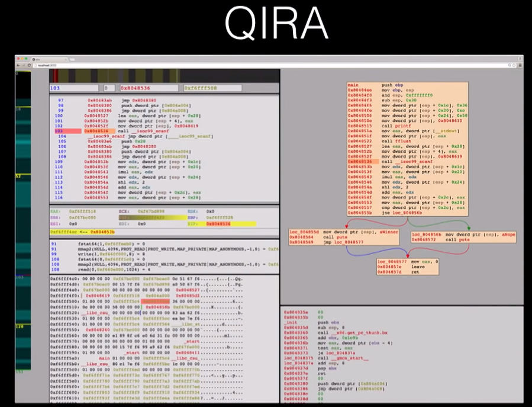Click the highlighted red cell in hex dump row 0xf6fff500
The width and height of the screenshot is (532, 407).
click(155, 302)
